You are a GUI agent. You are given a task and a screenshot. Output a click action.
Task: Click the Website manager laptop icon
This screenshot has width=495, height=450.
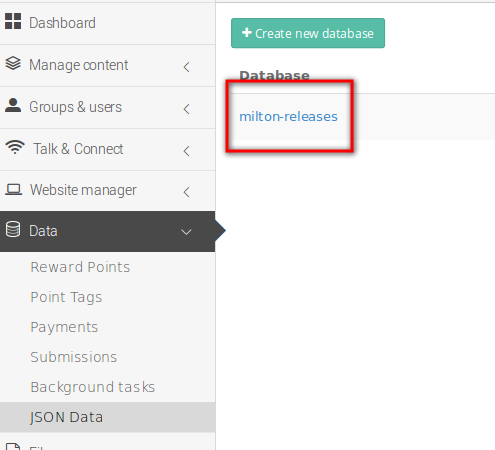[x=13, y=190]
